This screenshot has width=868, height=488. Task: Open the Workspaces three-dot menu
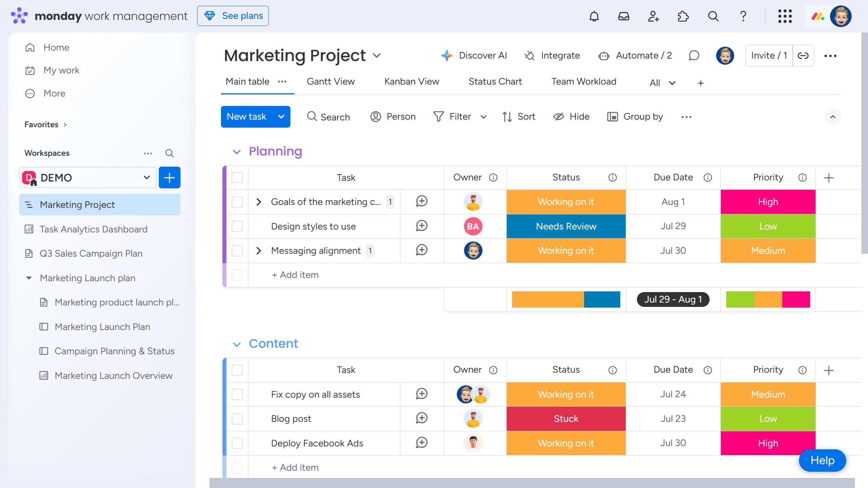148,153
